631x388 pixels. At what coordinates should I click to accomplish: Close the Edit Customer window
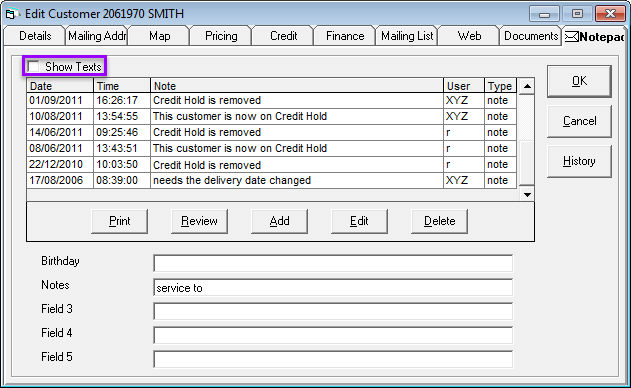tap(610, 14)
